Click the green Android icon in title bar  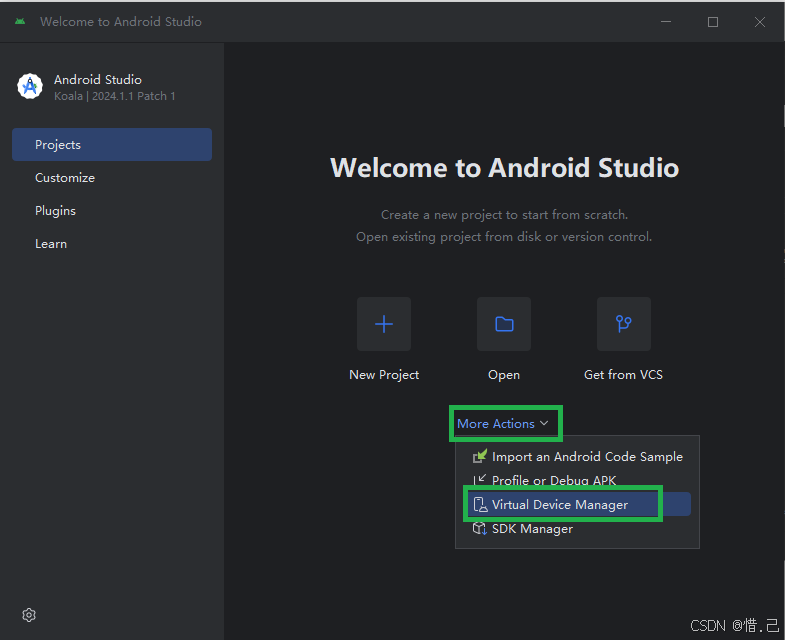[x=20, y=22]
